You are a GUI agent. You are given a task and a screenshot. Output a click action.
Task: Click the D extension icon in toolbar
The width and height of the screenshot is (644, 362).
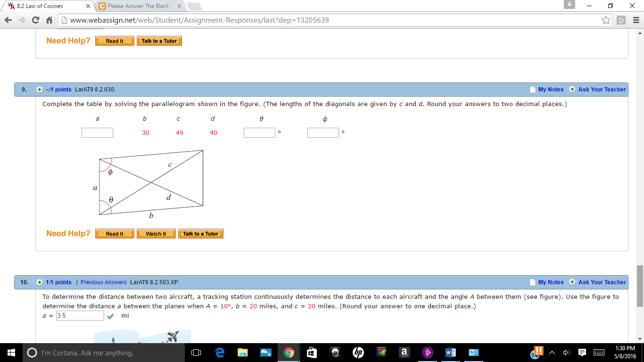click(621, 20)
